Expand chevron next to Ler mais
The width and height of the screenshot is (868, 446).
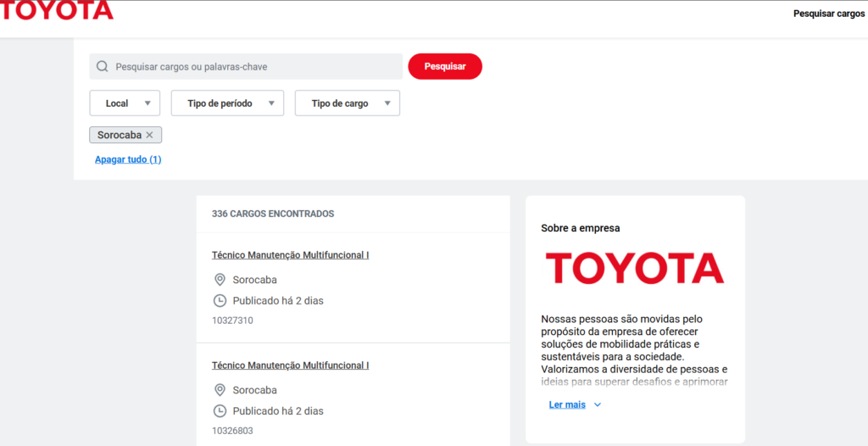point(598,405)
